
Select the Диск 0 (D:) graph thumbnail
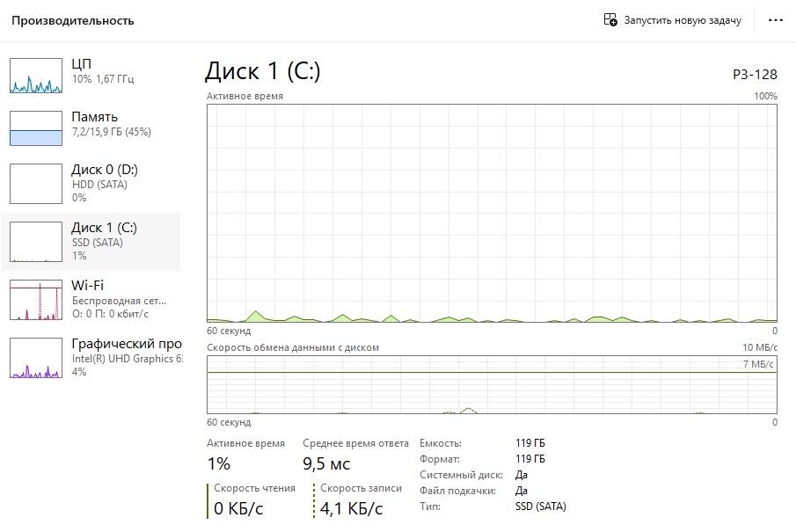point(36,183)
